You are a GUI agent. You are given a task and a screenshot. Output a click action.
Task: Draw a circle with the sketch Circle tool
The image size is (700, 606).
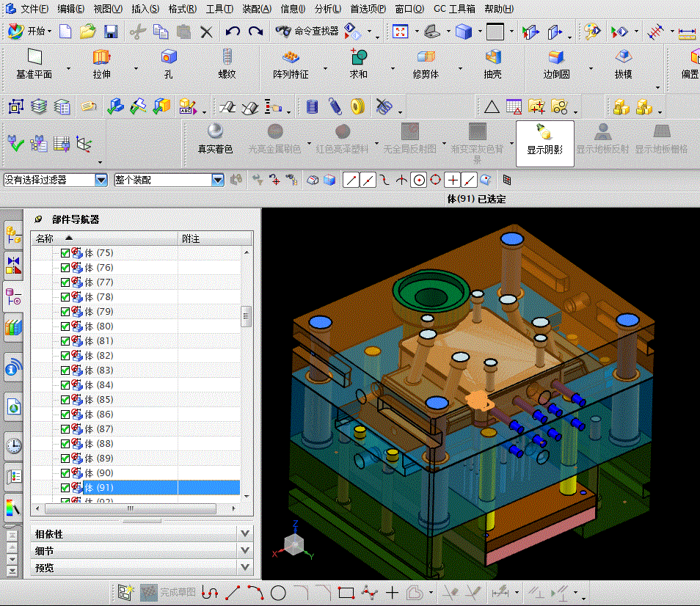tap(278, 593)
